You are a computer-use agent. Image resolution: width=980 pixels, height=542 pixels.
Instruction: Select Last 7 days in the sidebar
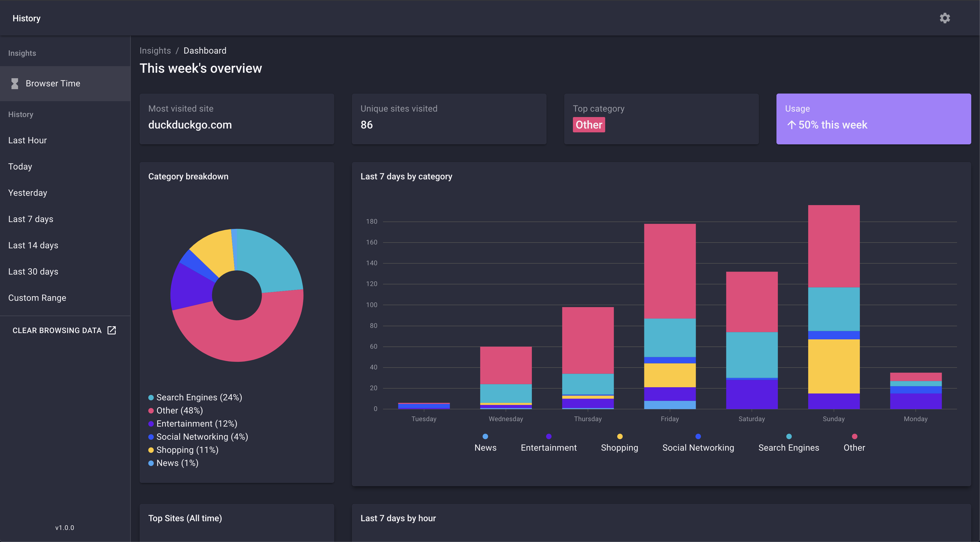click(x=30, y=219)
